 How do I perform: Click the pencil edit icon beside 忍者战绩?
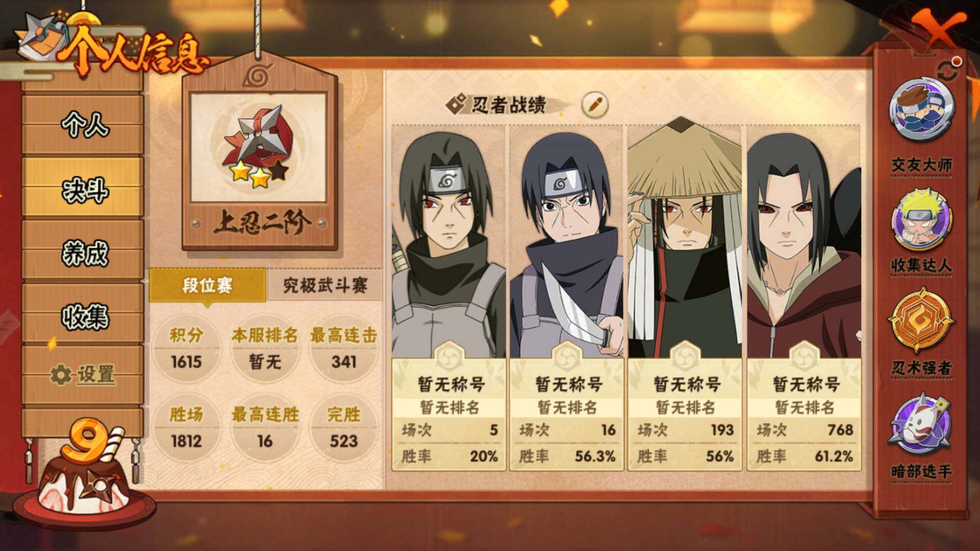(x=595, y=105)
